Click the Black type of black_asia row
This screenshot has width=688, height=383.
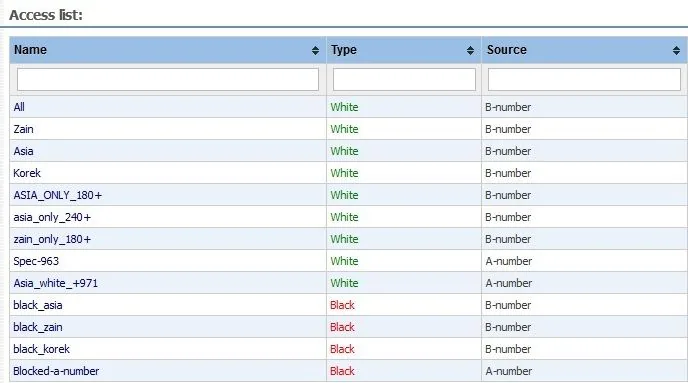pyautogui.click(x=342, y=305)
